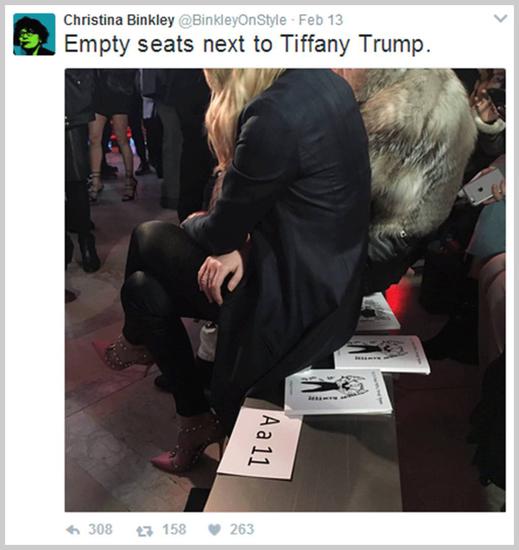
Task: Click the reply arrow icon
Action: coord(73,530)
